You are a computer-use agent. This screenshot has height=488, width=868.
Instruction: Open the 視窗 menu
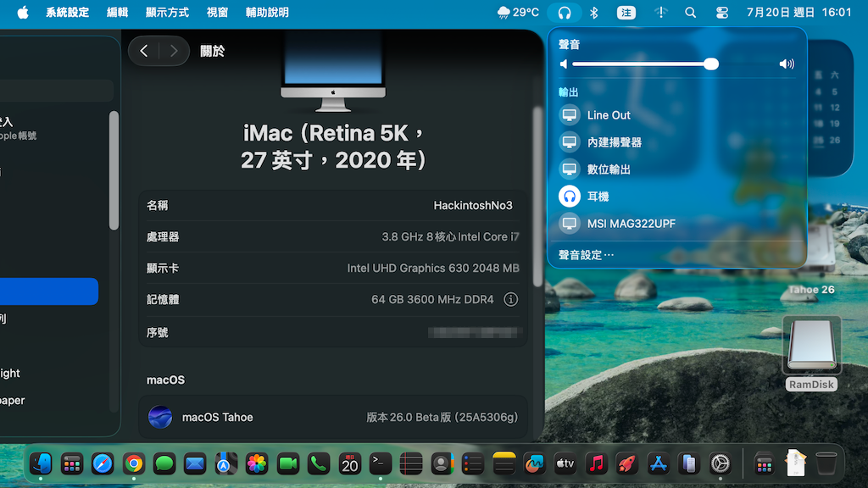pos(217,12)
